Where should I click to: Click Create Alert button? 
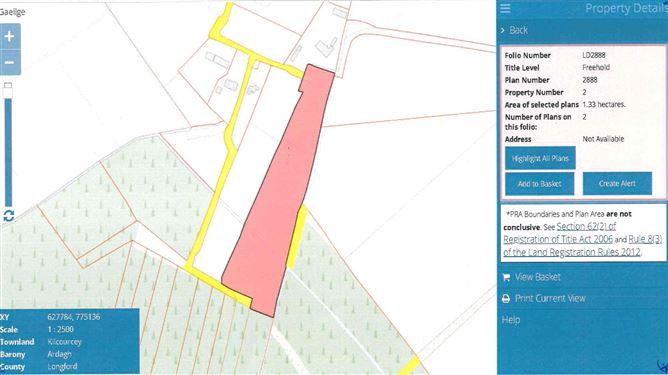(x=617, y=183)
